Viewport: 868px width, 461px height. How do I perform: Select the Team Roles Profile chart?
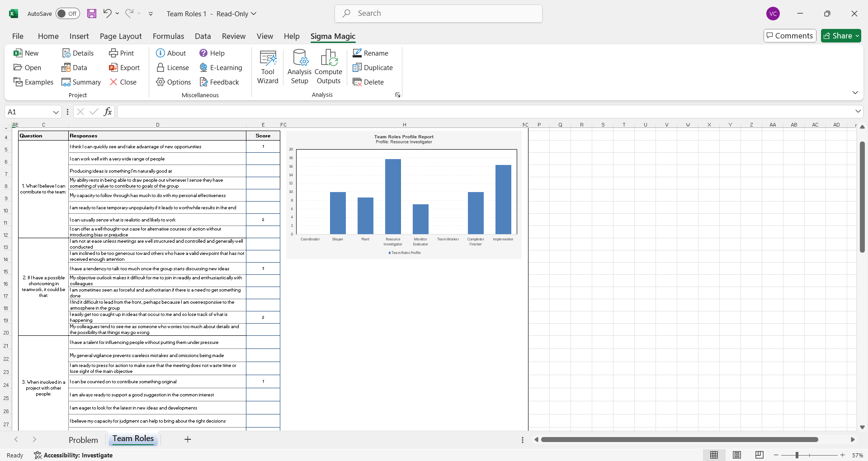coord(404,194)
